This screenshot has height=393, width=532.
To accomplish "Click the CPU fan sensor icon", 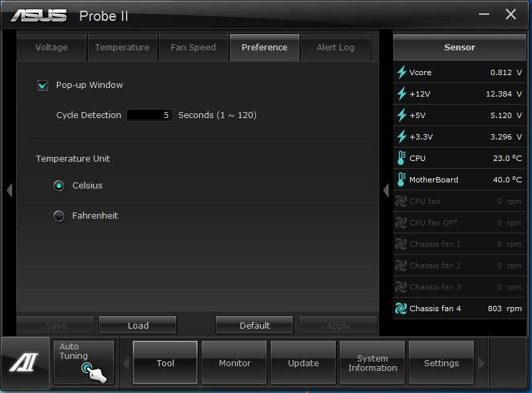I will coord(401,201).
